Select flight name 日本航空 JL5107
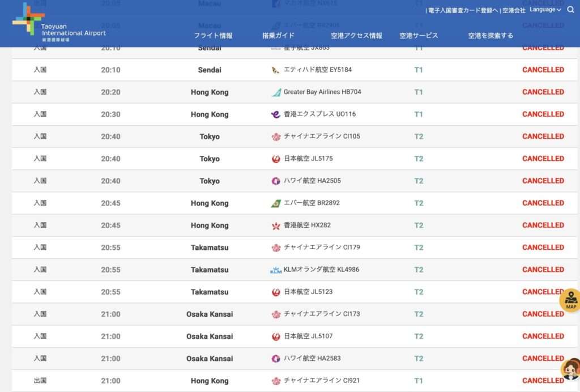The image size is (580, 392). [308, 336]
